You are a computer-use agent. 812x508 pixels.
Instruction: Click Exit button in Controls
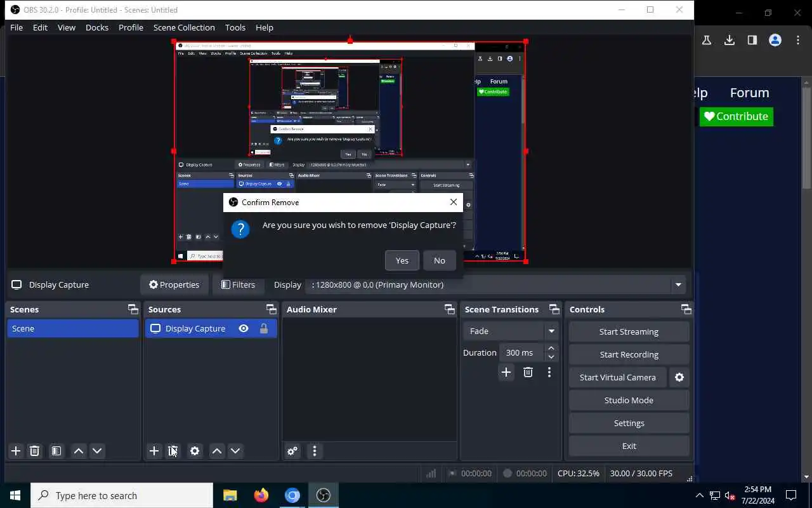629,446
